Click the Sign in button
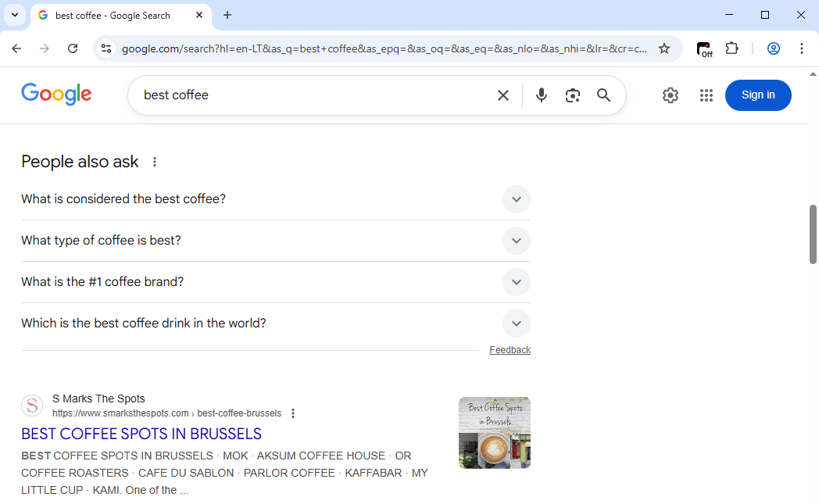This screenshot has height=504, width=819. 758,95
